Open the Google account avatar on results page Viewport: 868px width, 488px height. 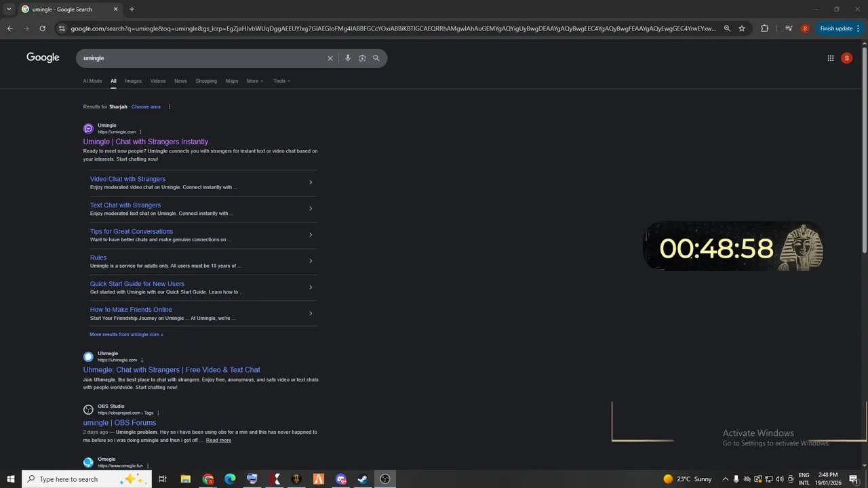[x=846, y=58]
